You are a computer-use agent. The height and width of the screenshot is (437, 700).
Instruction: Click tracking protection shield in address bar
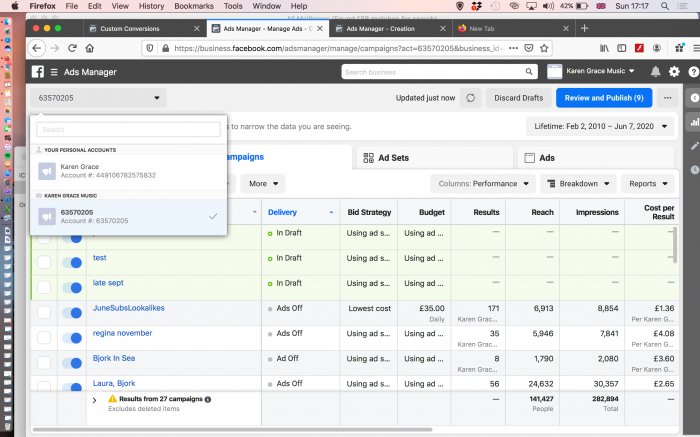coord(150,48)
